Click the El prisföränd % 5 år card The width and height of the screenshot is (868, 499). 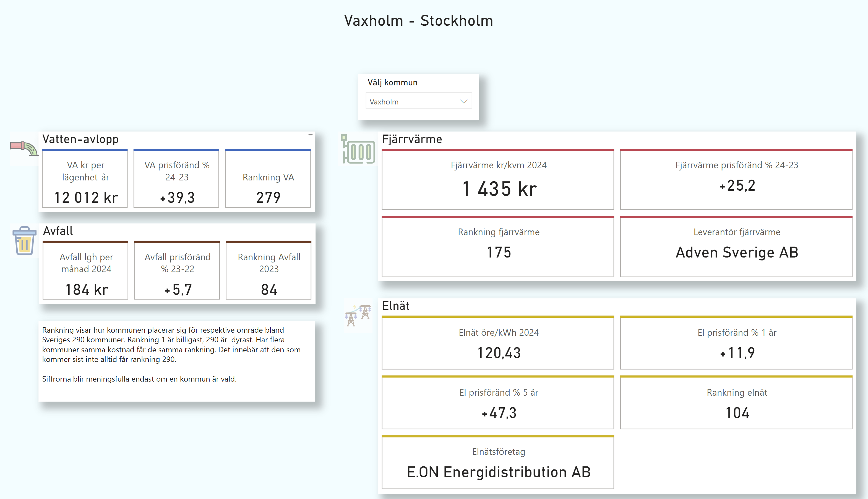pos(498,403)
